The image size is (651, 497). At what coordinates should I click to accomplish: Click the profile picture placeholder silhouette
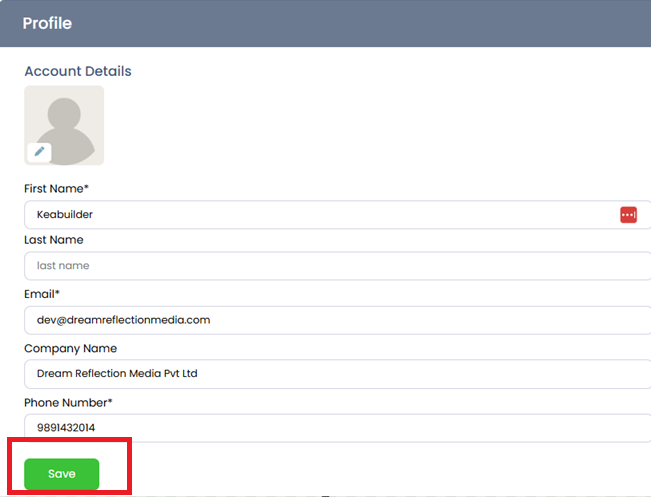(66, 122)
